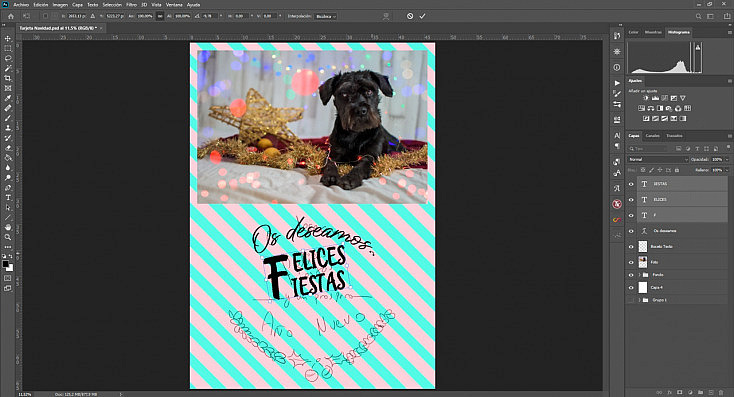Open the Character panel icon
The width and height of the screenshot is (734, 397).
tap(617, 135)
